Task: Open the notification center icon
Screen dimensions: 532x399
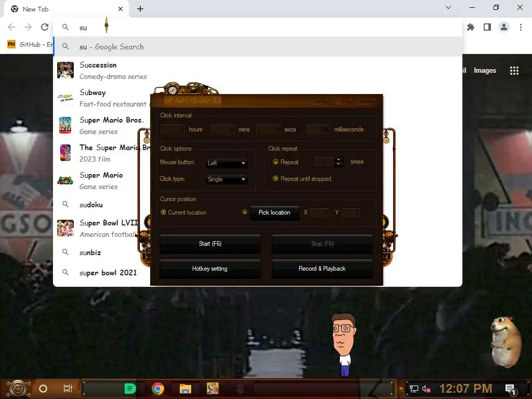Action: pyautogui.click(x=510, y=389)
